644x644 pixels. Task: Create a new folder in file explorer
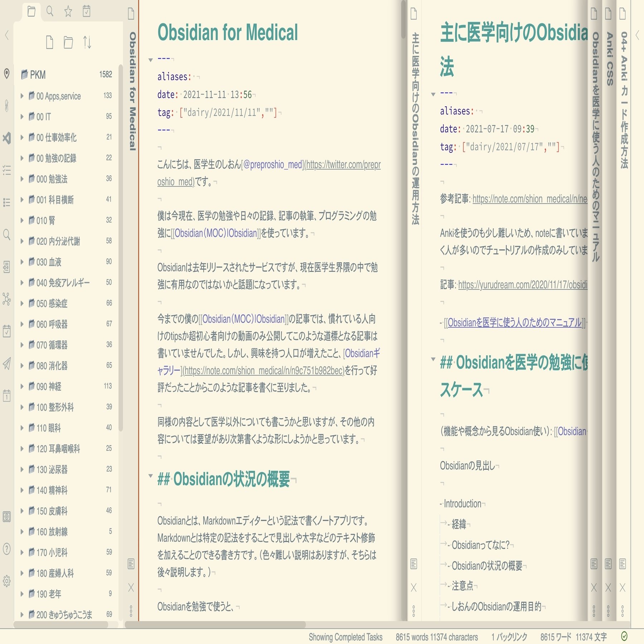[68, 42]
